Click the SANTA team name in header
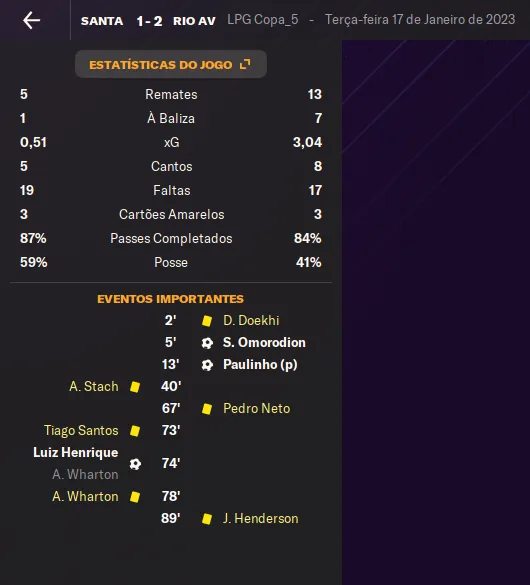This screenshot has height=585, width=530. click(x=102, y=21)
